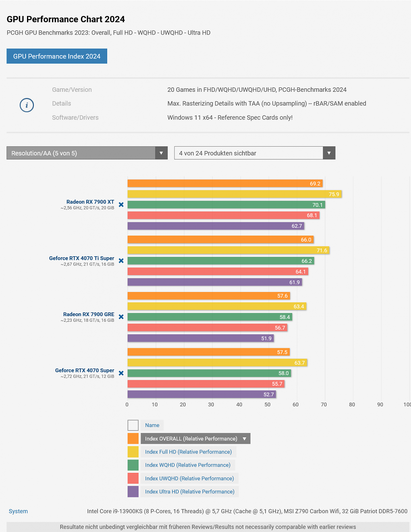Remove Radeon RX 7900 XT with X icon
The width and height of the screenshot is (411, 532).
pos(121,205)
